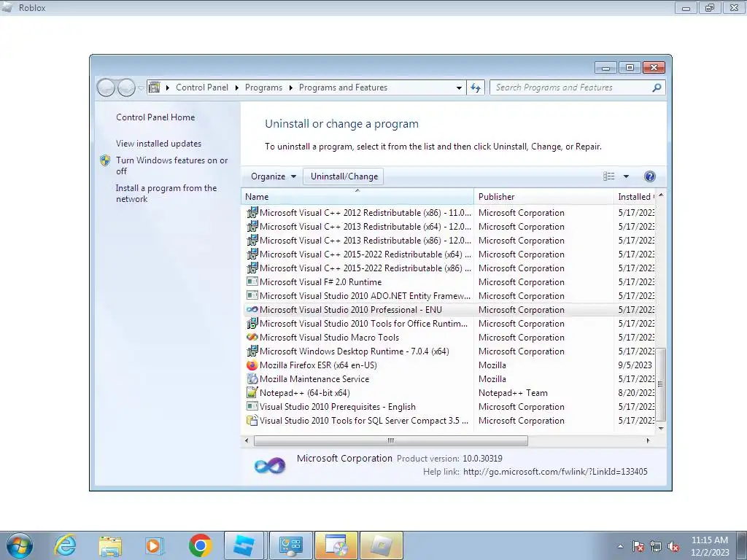747x560 pixels.
Task: Sort by the Publisher column header
Action: (543, 197)
